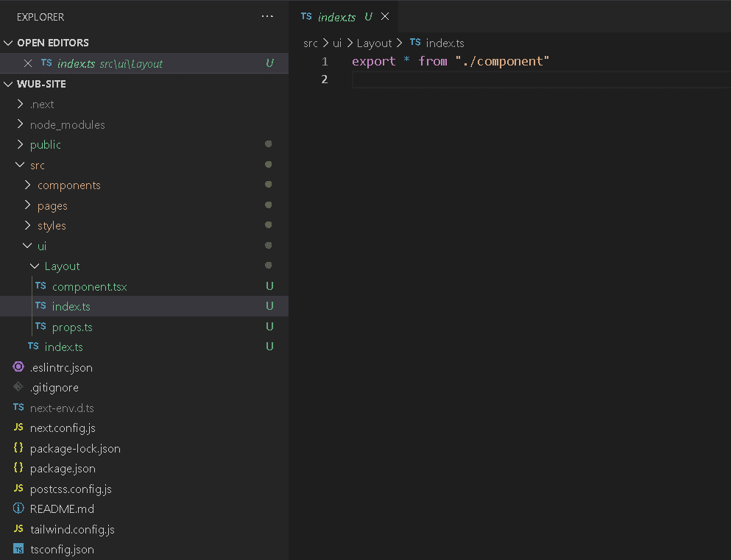Click the README.md info icon

[18, 508]
